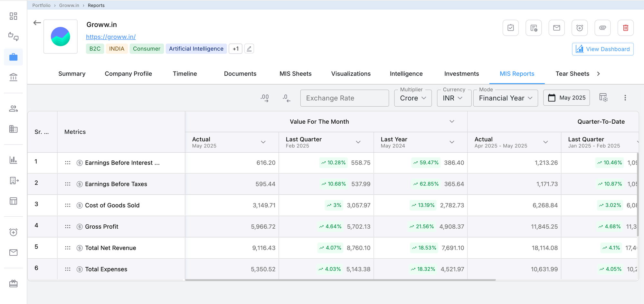Expand the Actual Apr 2025 - May 2025 chevron
This screenshot has width=644, height=304.
[x=545, y=142]
